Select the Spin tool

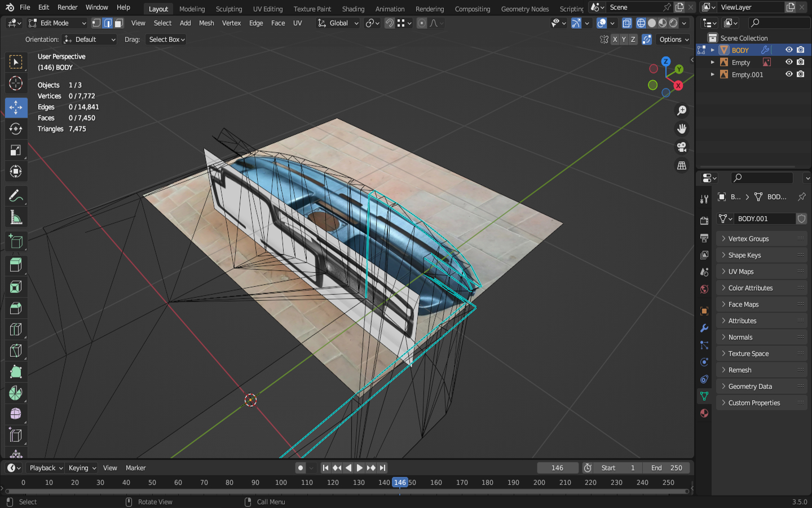point(16,393)
